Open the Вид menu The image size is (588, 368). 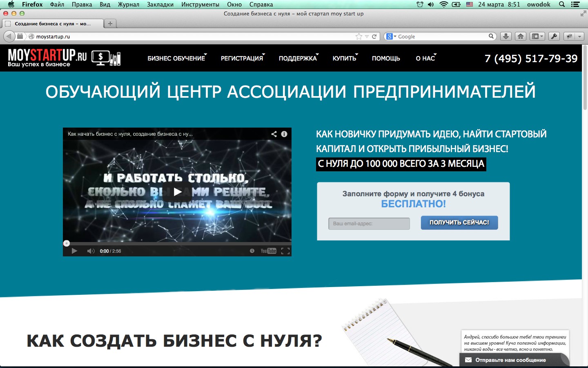click(x=105, y=4)
